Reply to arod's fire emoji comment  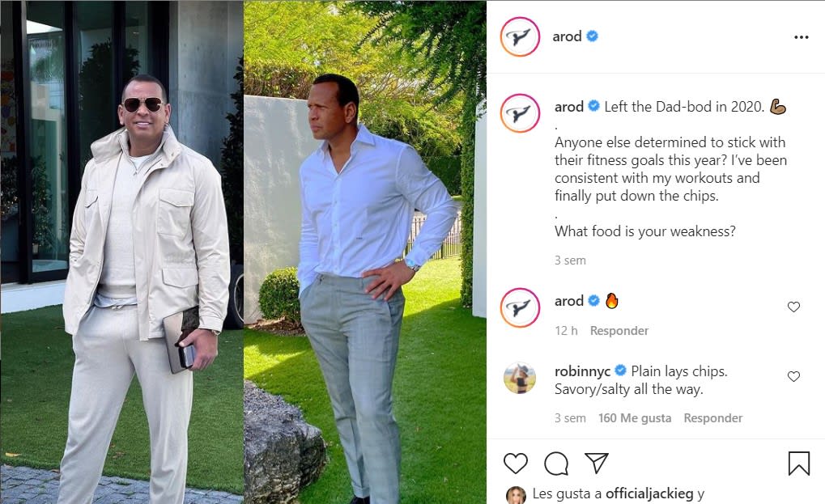[x=619, y=331]
